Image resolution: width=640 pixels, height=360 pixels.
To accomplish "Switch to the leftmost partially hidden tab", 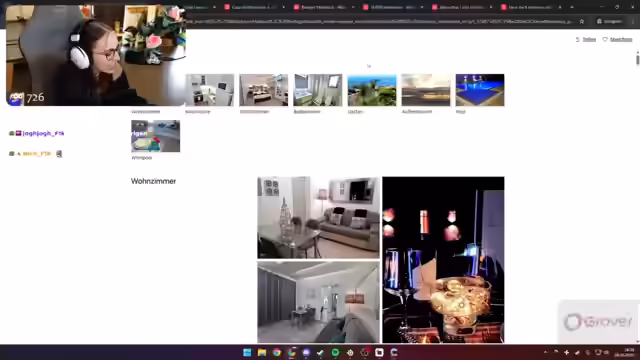I will point(200,7).
